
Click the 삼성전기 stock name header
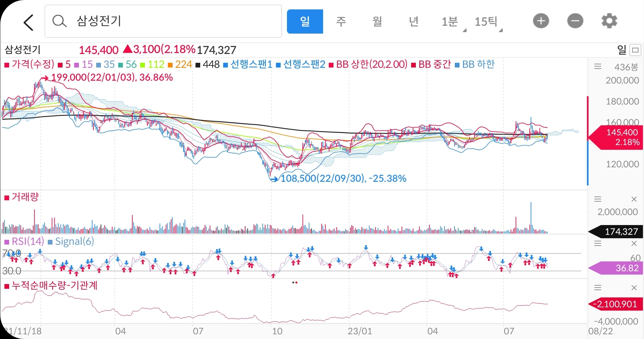(23, 50)
